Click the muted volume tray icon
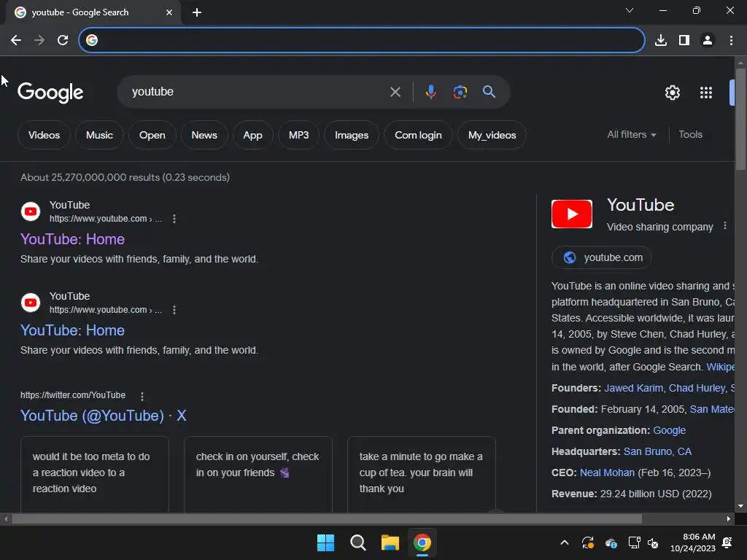This screenshot has width=747, height=560. 653,542
